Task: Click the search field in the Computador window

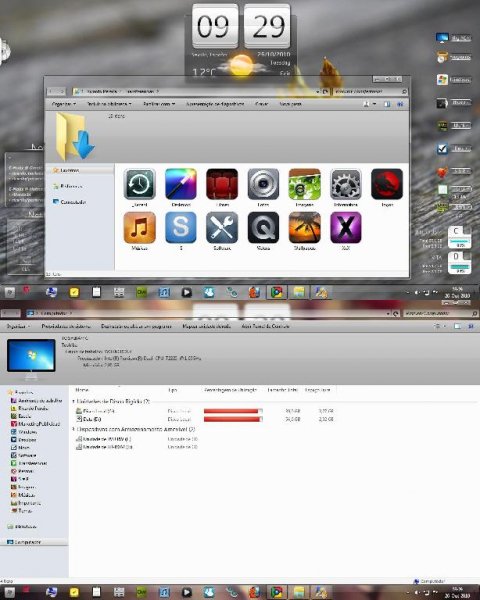Action: 441,313
